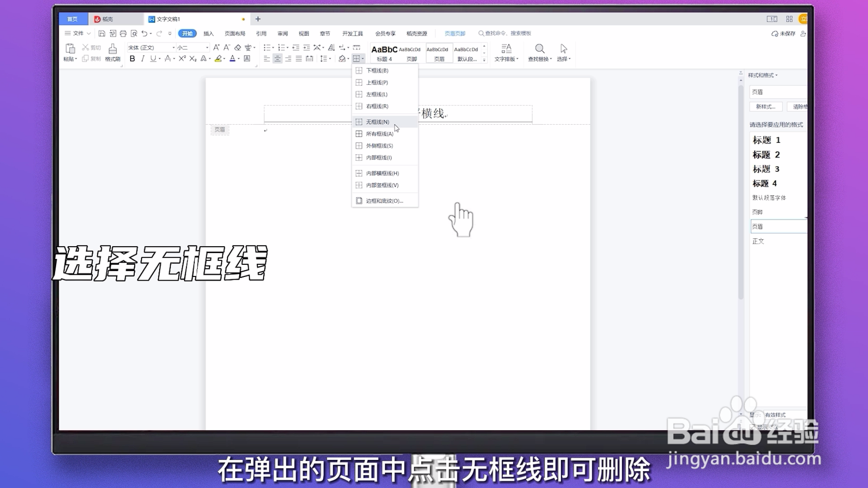Open the 插入 ribbon tab
The height and width of the screenshot is (488, 868).
(x=208, y=33)
